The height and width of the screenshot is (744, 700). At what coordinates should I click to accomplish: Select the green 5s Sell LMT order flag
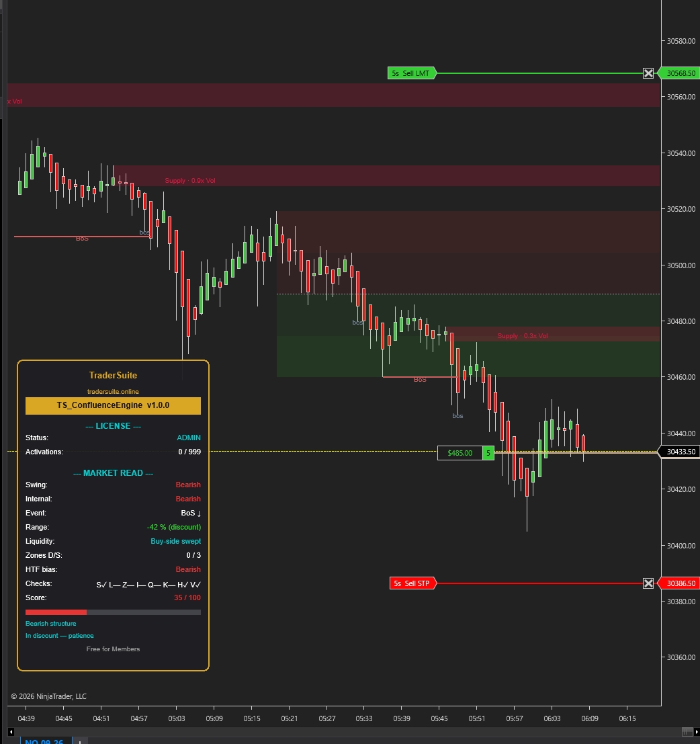click(411, 73)
